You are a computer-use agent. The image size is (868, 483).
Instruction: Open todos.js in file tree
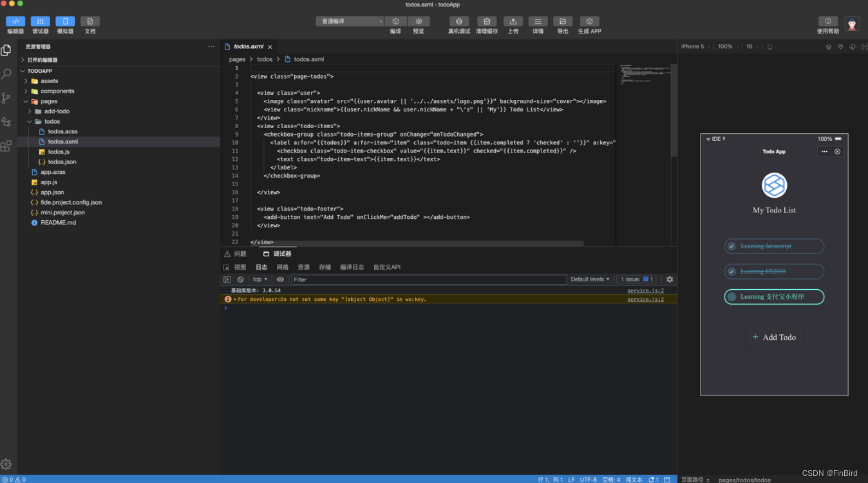coord(118,151)
